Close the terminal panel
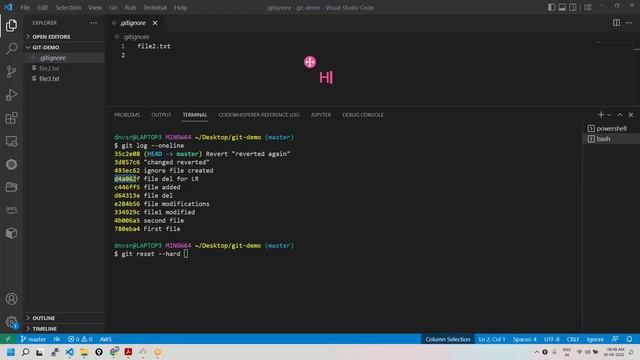The width and height of the screenshot is (640, 360). click(x=631, y=115)
